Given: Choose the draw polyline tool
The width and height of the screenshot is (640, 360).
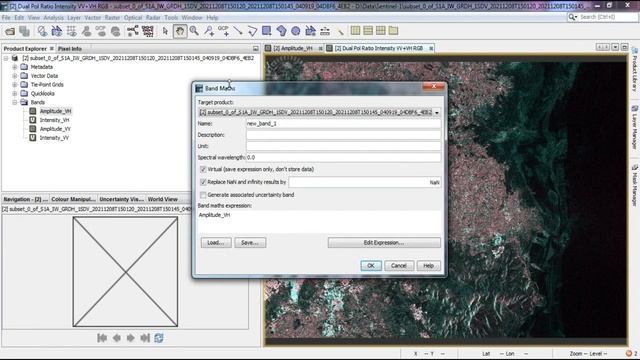Looking at the screenshot, I should [252, 31].
